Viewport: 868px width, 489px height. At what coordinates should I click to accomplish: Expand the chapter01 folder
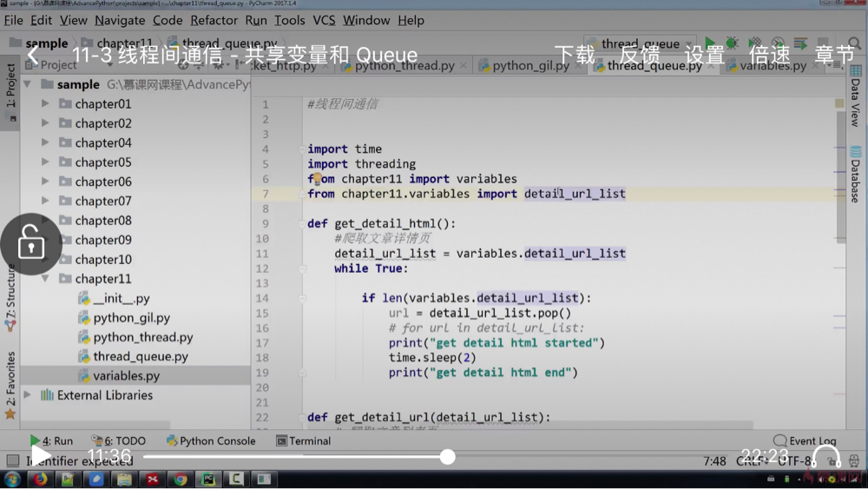pos(45,103)
